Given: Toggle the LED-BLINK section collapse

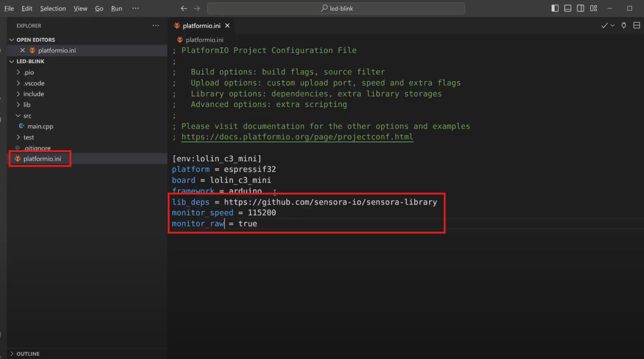Looking at the screenshot, I should pos(11,61).
